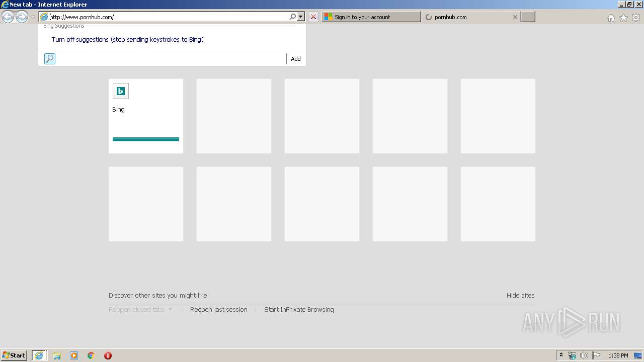
Task: Click the Internet Explorer taskbar icon
Action: point(39,355)
